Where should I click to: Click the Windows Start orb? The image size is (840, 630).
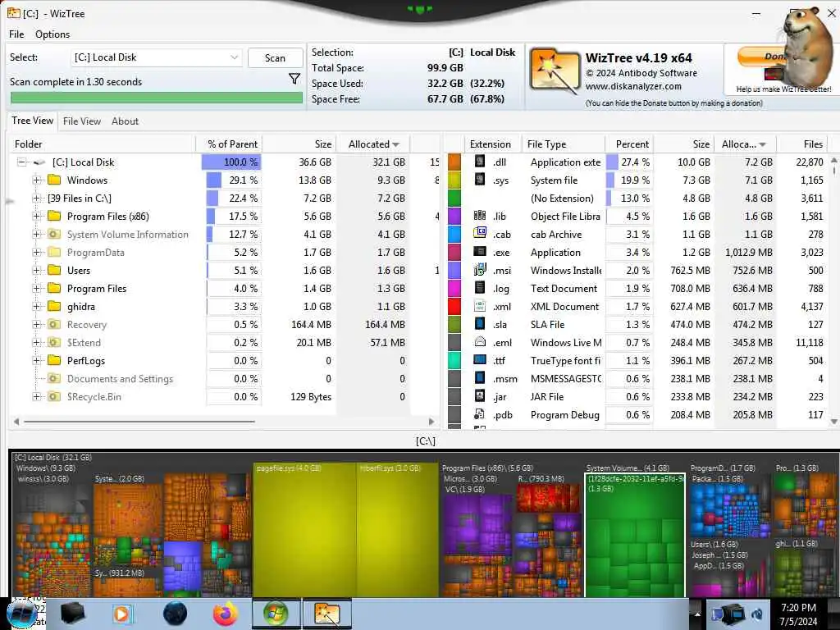click(x=22, y=614)
